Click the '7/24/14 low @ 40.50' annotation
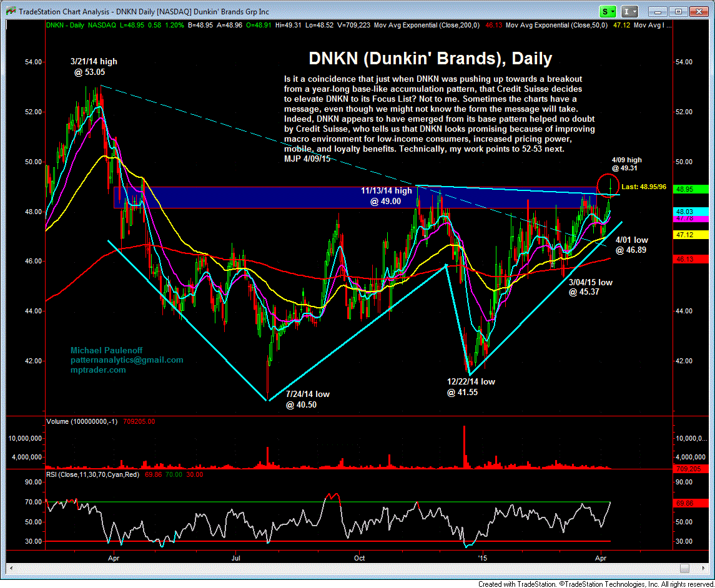 coord(307,399)
